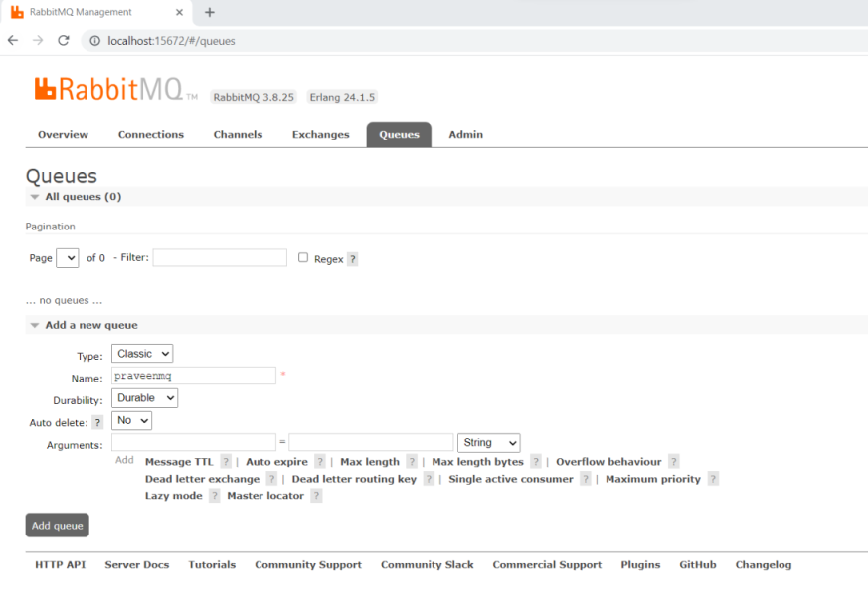The image size is (868, 611).
Task: Open the Tutorials footer link
Action: pyautogui.click(x=212, y=564)
